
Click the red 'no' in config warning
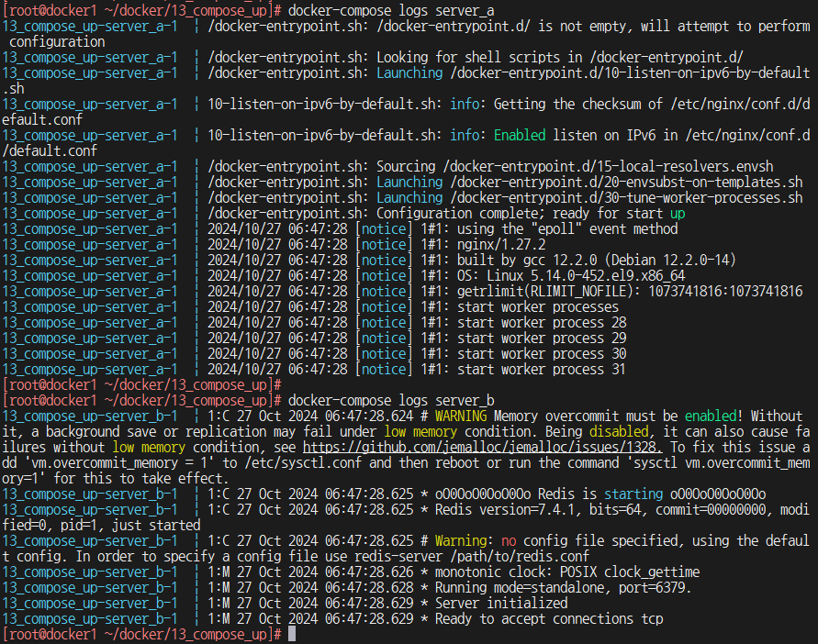tap(509, 541)
